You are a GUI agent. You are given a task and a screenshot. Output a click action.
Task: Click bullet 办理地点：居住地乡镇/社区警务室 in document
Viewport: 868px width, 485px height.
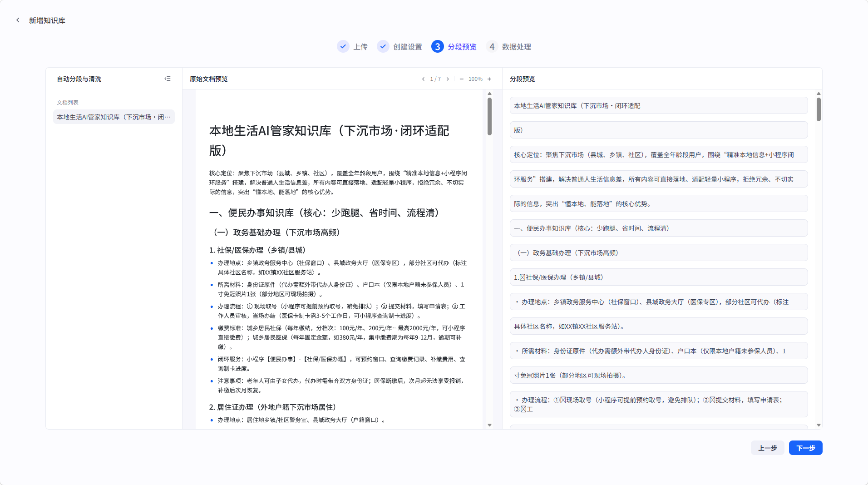(301, 420)
